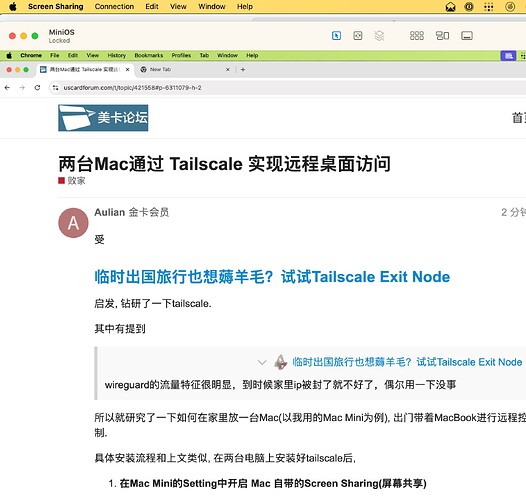The image size is (526, 500).
Task: Open the remote Chrome app menu
Action: 31,55
